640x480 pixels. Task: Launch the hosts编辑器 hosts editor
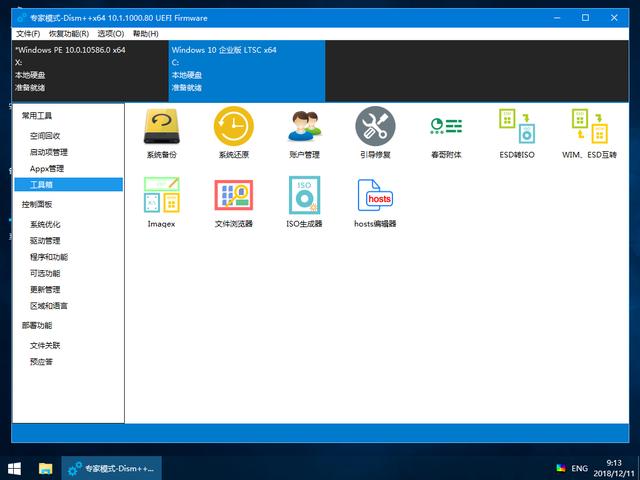(375, 202)
